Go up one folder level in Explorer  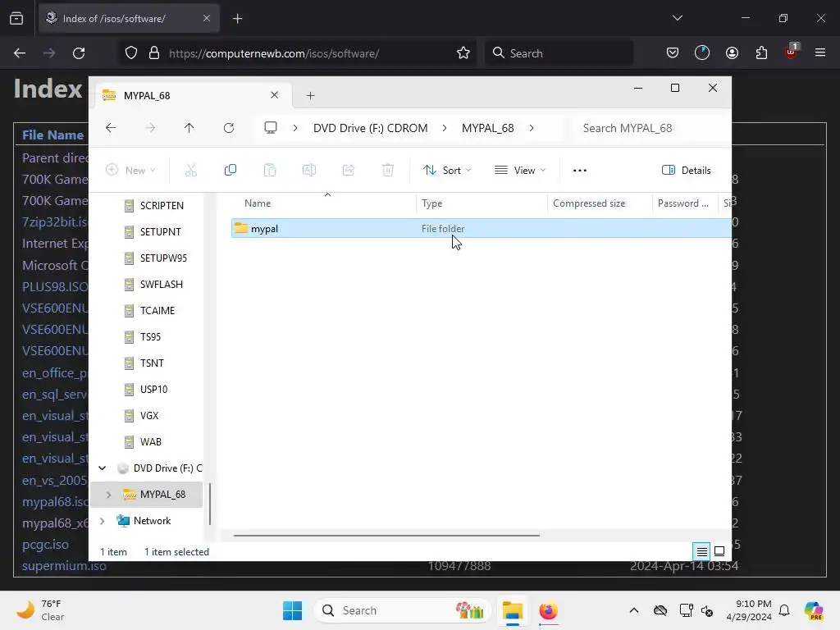pyautogui.click(x=189, y=128)
